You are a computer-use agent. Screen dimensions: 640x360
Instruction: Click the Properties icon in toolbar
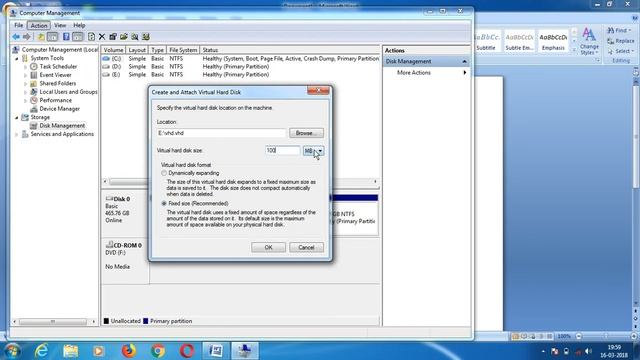pyautogui.click(x=113, y=37)
